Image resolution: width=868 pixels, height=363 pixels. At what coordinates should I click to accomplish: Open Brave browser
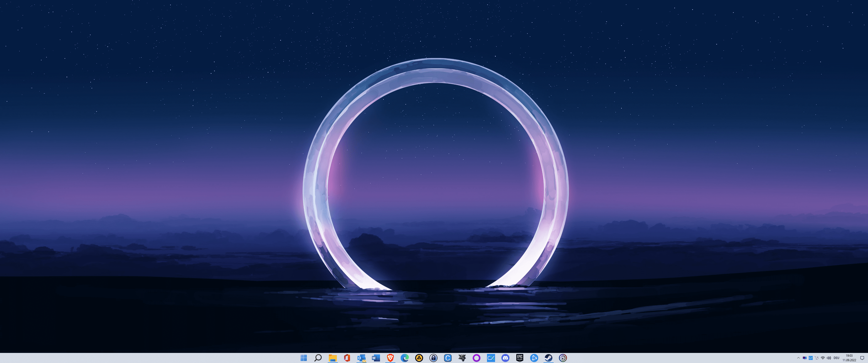(x=390, y=358)
